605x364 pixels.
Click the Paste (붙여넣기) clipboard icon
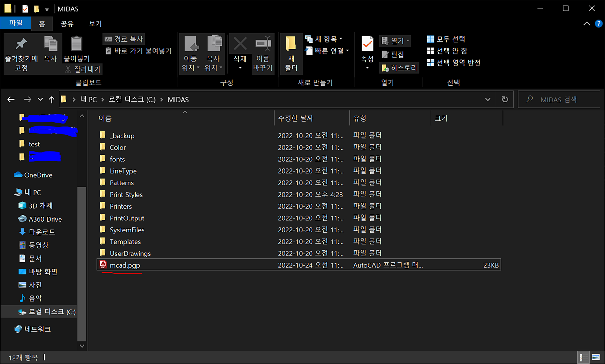76,44
